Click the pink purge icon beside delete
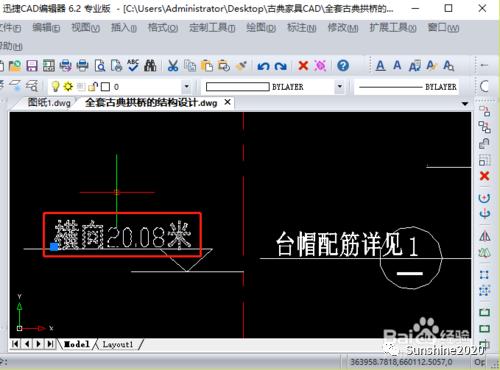This screenshot has width=500, height=370. pyautogui.click(x=320, y=66)
